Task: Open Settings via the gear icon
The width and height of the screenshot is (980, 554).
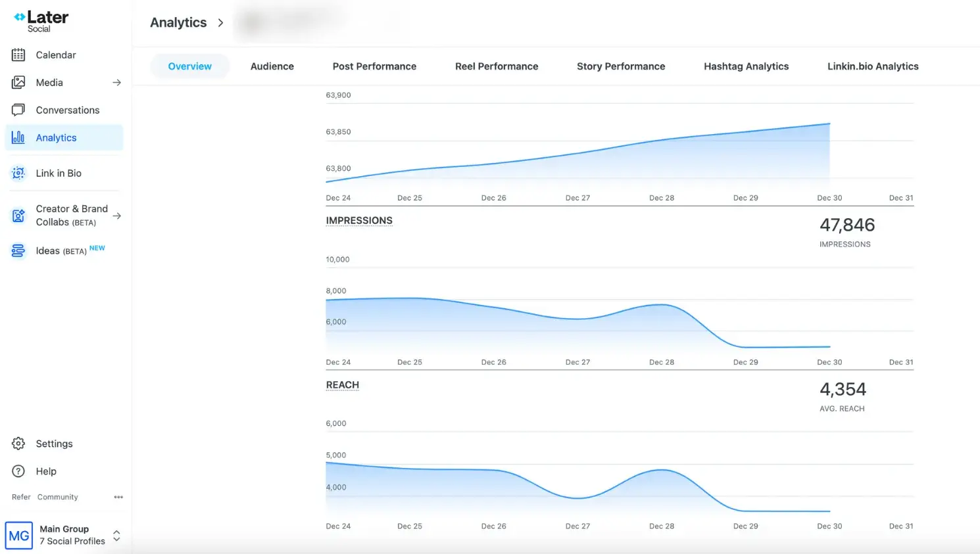Action: tap(18, 444)
